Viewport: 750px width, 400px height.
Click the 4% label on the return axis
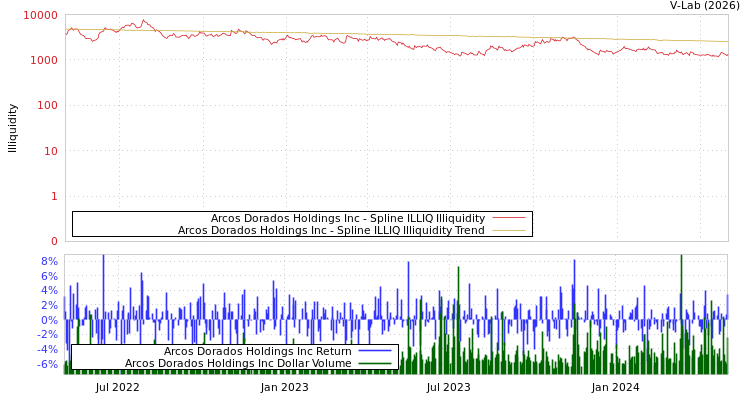click(49, 291)
